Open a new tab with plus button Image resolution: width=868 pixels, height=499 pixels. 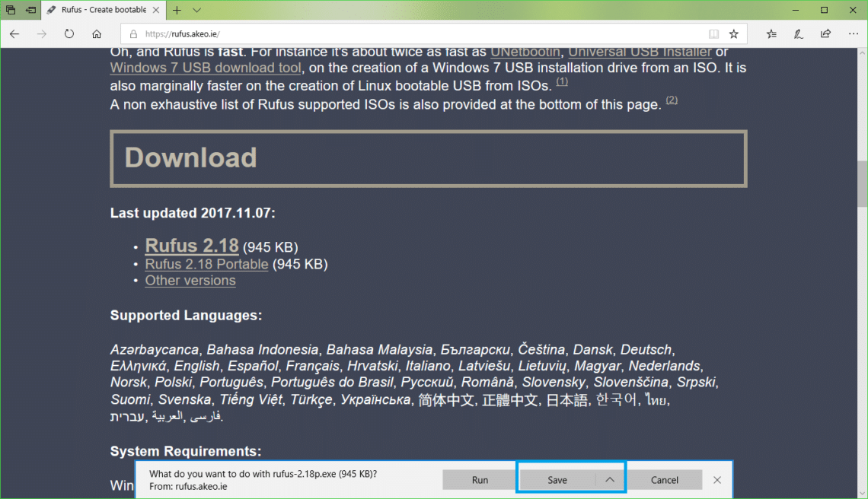(x=177, y=11)
